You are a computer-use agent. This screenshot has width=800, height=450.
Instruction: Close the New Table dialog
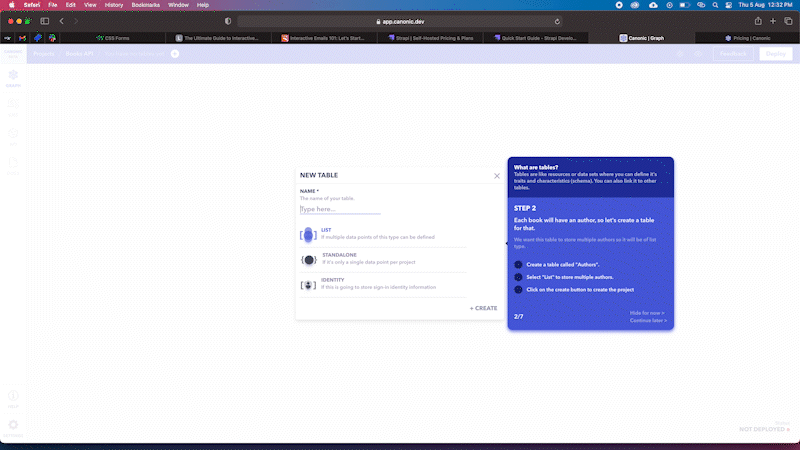(496, 176)
